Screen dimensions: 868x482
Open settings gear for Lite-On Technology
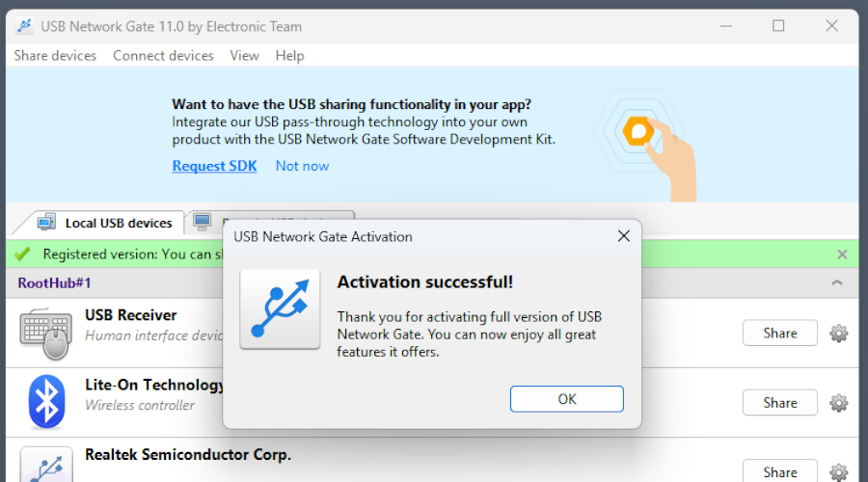(839, 403)
